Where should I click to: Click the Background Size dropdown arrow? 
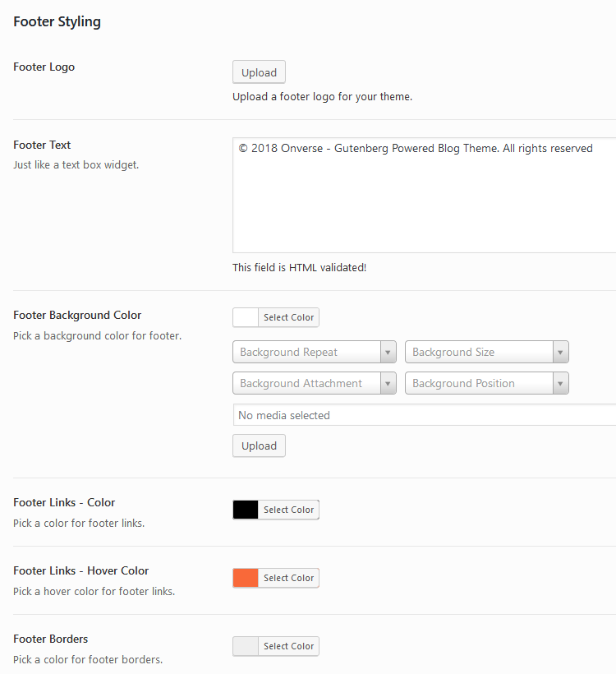[x=561, y=353]
